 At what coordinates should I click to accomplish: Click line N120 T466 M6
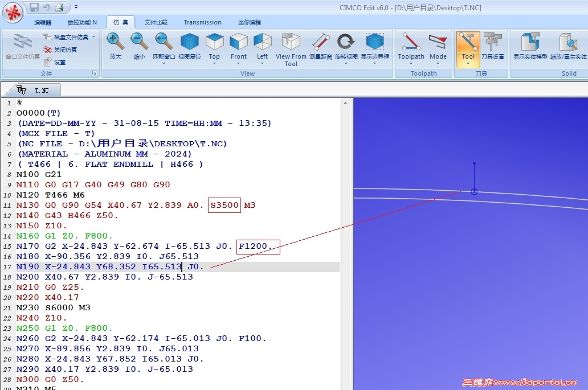pos(51,195)
